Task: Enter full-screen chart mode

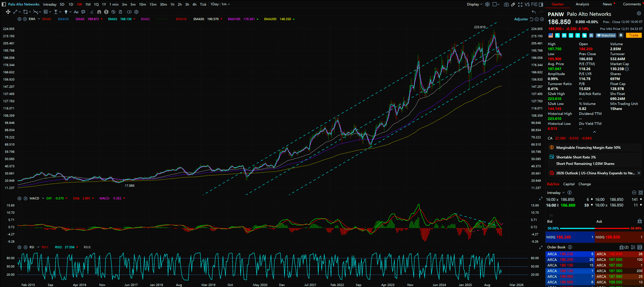Action: (520, 4)
